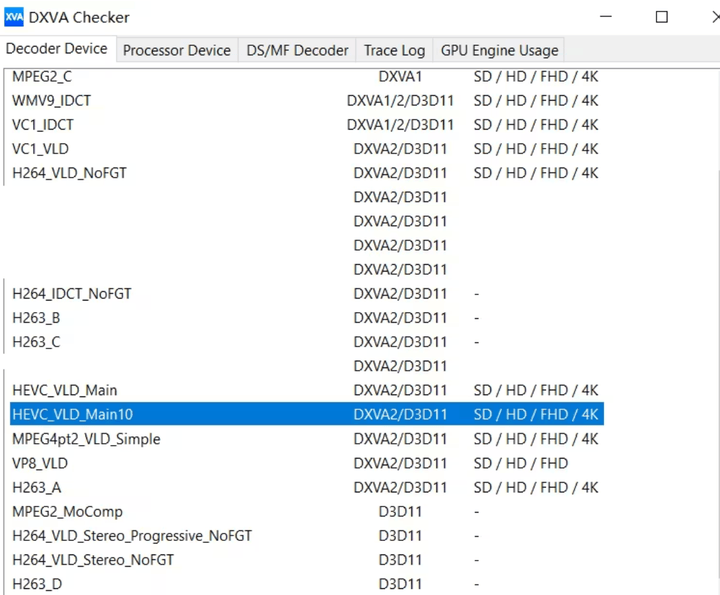Click DXVA2/D3D11 value in H263_B row

click(400, 318)
